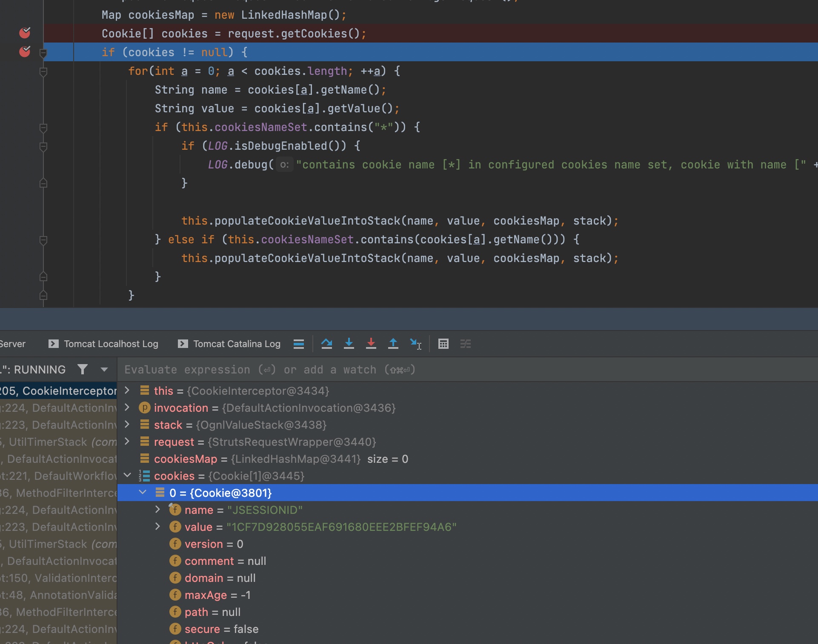The width and height of the screenshot is (818, 644).
Task: Click the JSESSIONID string value
Action: click(265, 510)
